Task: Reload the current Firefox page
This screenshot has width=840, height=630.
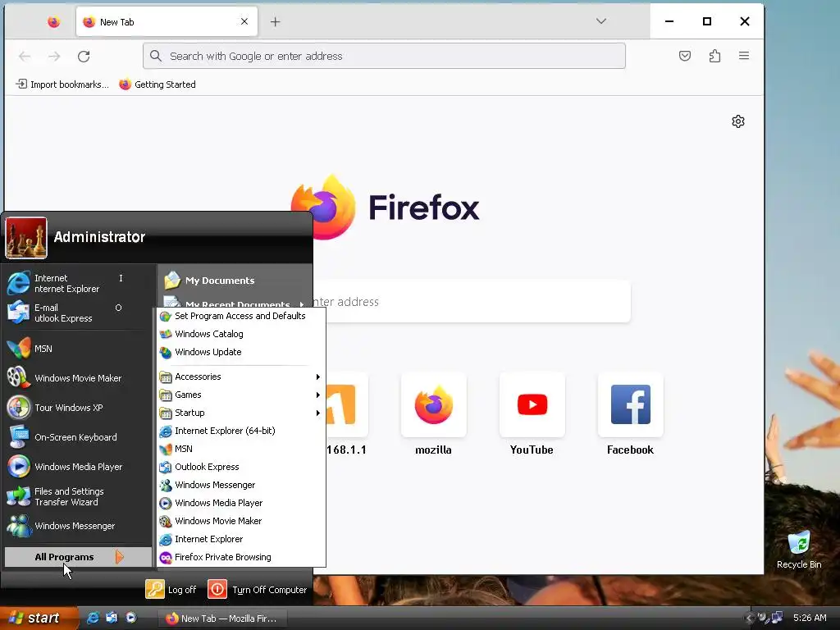Action: pyautogui.click(x=84, y=57)
